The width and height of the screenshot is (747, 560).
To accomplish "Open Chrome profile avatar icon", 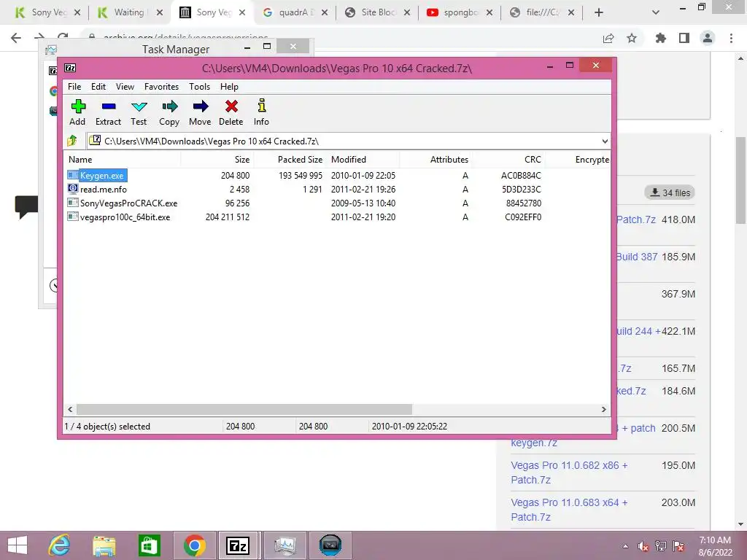I will 708,38.
